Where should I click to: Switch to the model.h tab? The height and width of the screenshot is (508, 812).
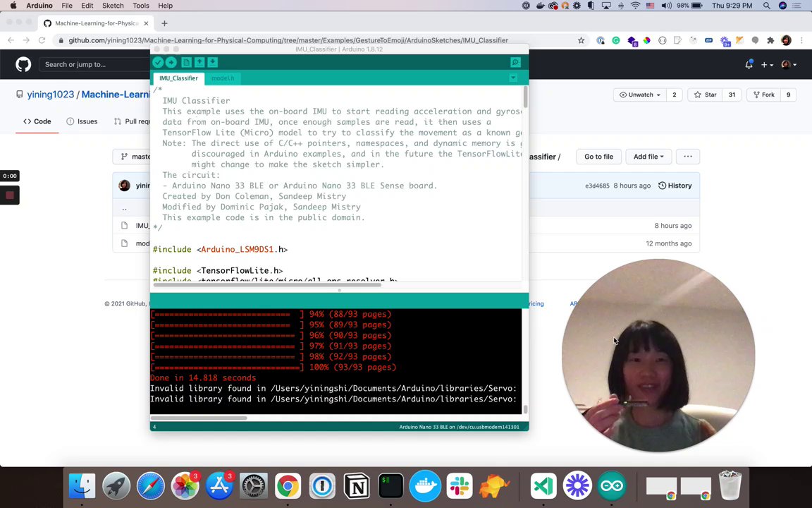223,78
